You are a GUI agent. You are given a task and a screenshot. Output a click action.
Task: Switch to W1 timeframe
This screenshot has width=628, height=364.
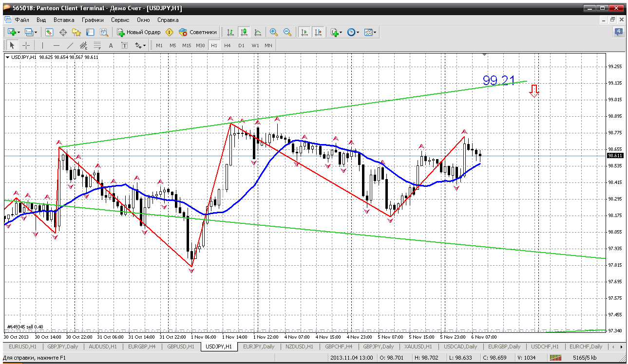tap(255, 45)
